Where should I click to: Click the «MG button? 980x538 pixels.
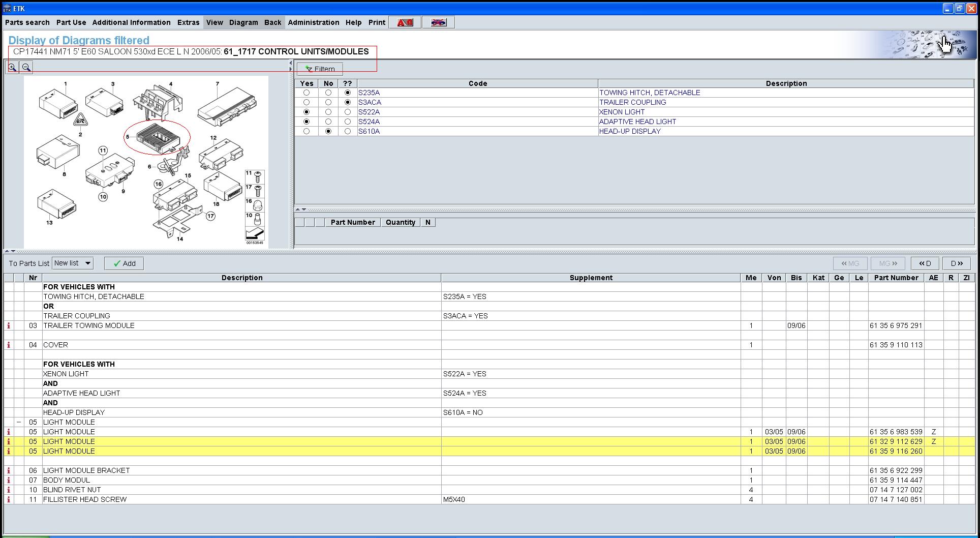coord(850,263)
